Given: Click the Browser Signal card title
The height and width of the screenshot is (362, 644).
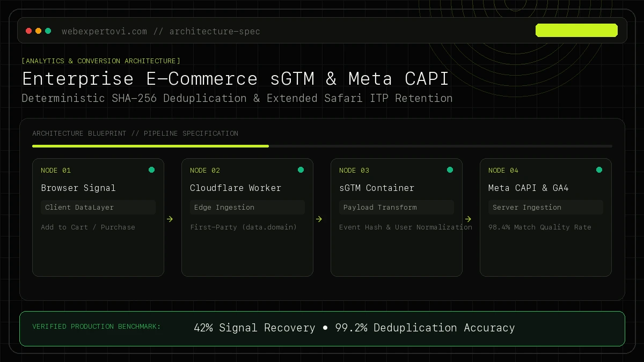Looking at the screenshot, I should 78,188.
